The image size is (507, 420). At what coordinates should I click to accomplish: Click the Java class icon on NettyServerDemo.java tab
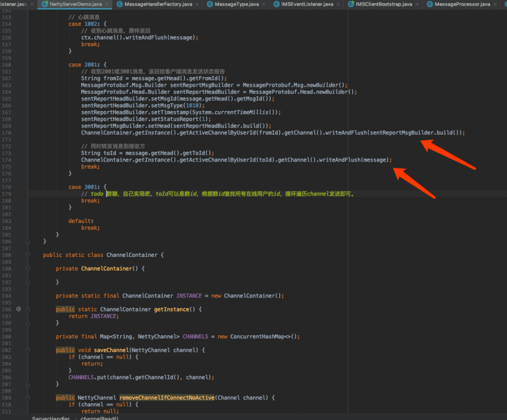46,5
